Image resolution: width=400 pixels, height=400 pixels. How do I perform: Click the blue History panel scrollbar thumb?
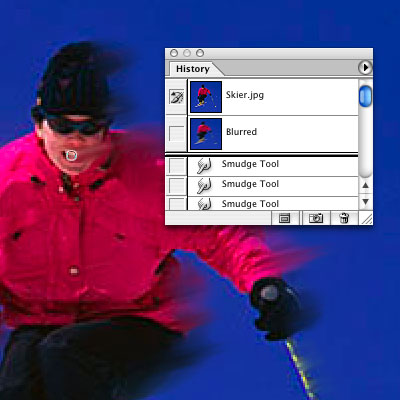[365, 96]
